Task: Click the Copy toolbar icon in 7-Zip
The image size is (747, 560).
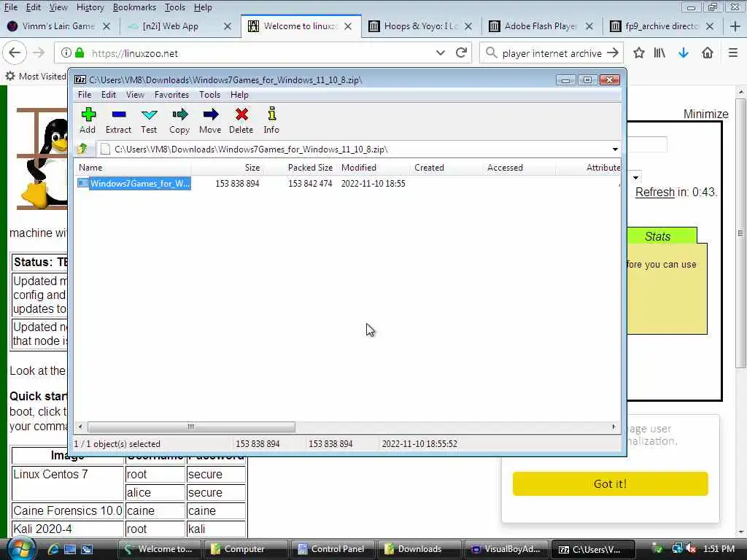Action: [179, 120]
